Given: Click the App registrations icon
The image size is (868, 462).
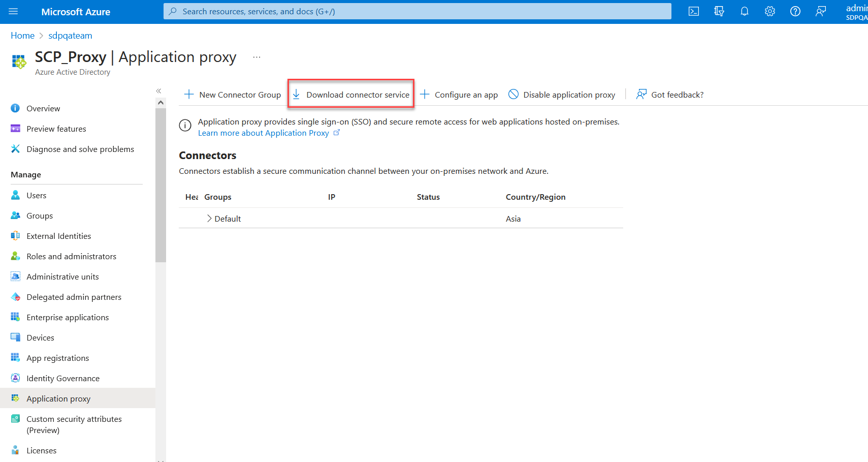Looking at the screenshot, I should [15, 358].
